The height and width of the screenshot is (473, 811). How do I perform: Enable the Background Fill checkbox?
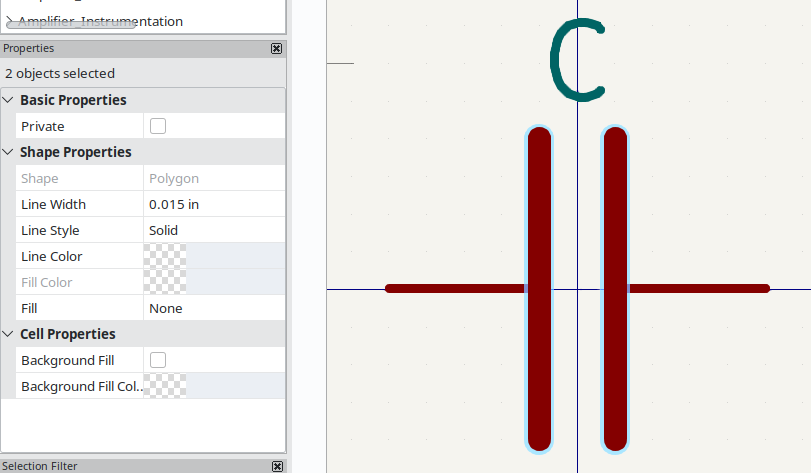coord(158,360)
